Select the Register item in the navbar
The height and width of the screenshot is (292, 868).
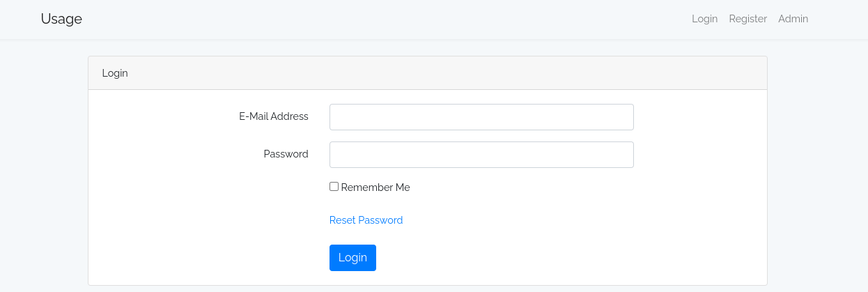click(x=747, y=19)
